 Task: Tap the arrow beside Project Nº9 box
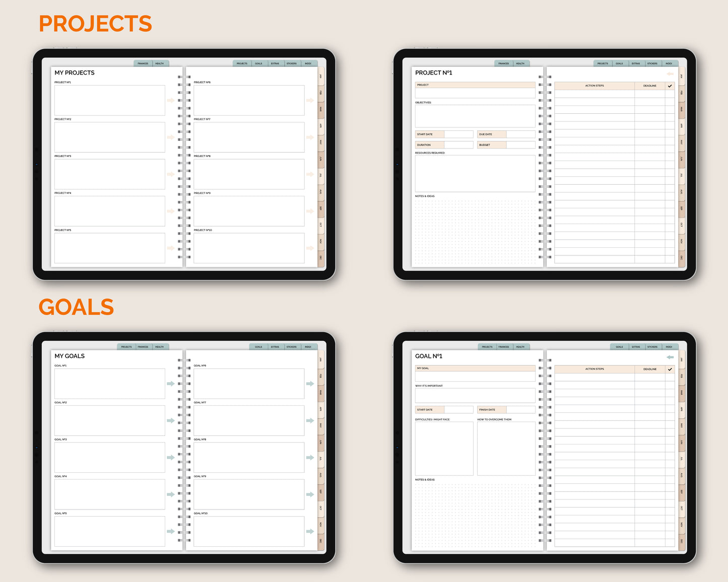coord(310,211)
